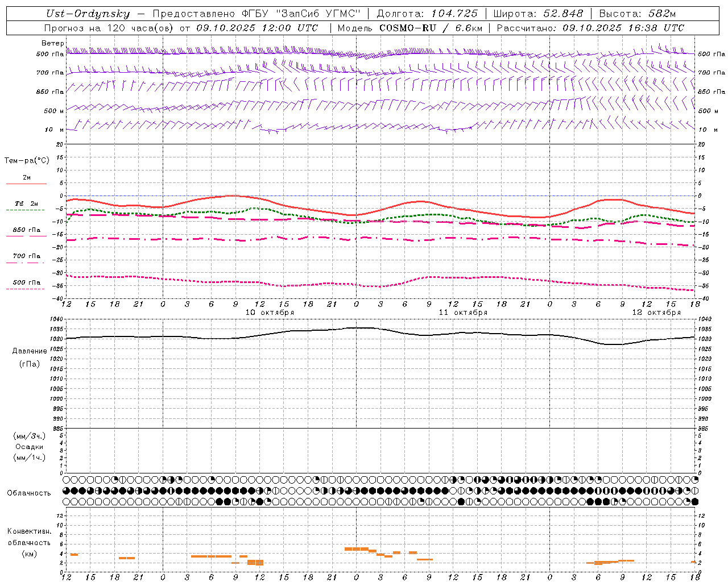Click the '10 октября' date label
728x582 pixels.
[270, 312]
